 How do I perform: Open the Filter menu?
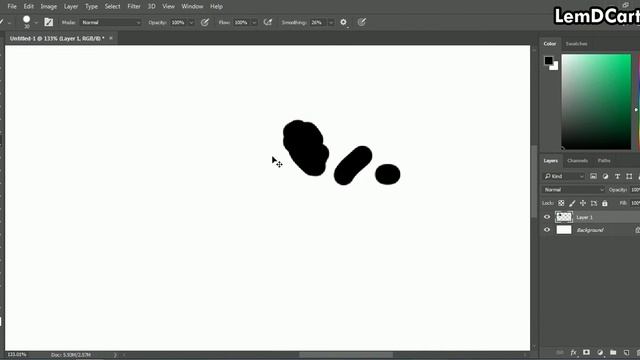coord(134,7)
